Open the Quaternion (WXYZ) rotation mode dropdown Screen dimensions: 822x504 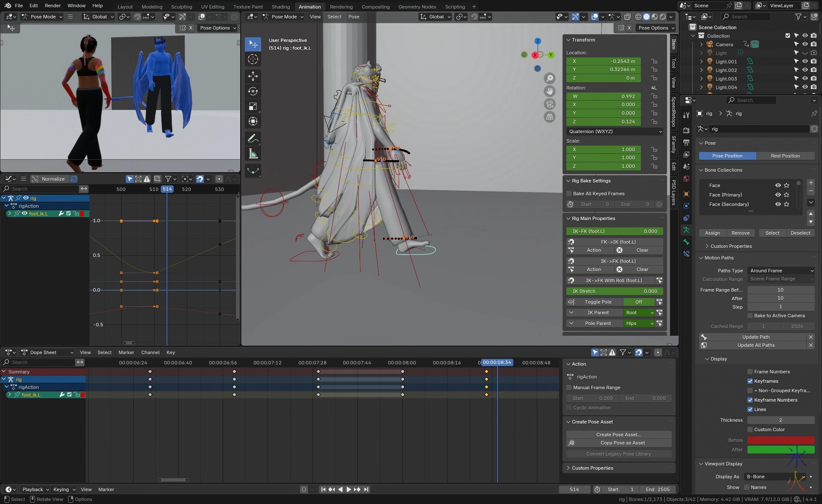pos(615,131)
